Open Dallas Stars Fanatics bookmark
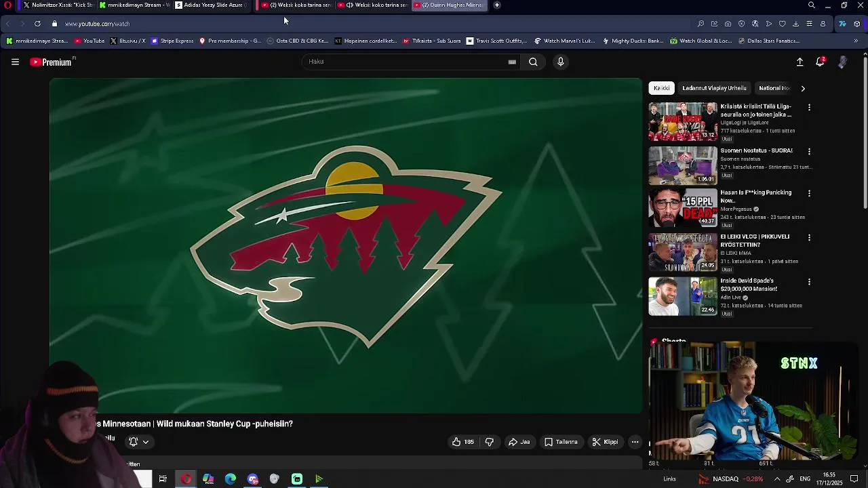This screenshot has height=488, width=868. click(x=768, y=41)
